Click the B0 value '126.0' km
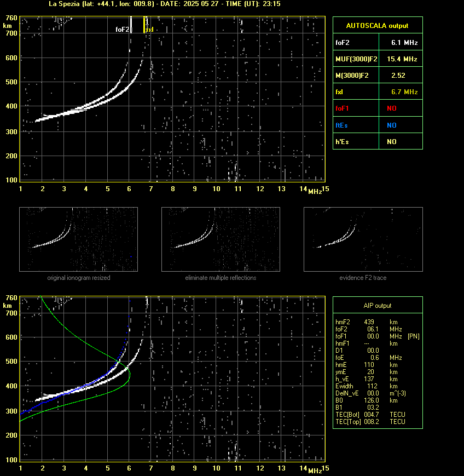The image size is (464, 476). 372,400
